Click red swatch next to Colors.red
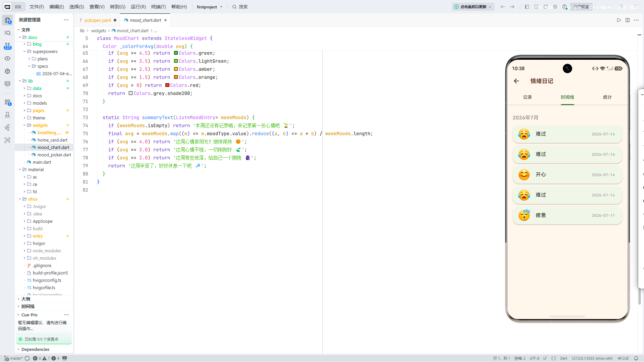The width and height of the screenshot is (644, 362). (167, 85)
